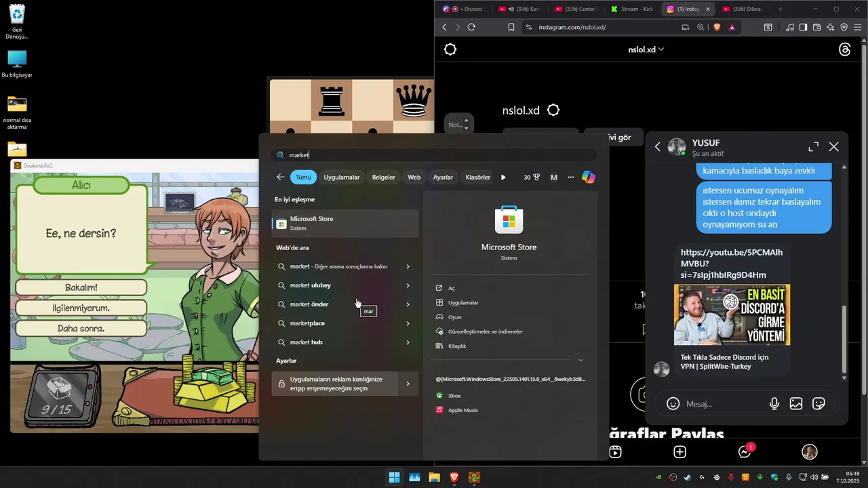Viewport: 868px width, 488px height.
Task: Reload the Instagram page in Brave
Action: point(471,27)
